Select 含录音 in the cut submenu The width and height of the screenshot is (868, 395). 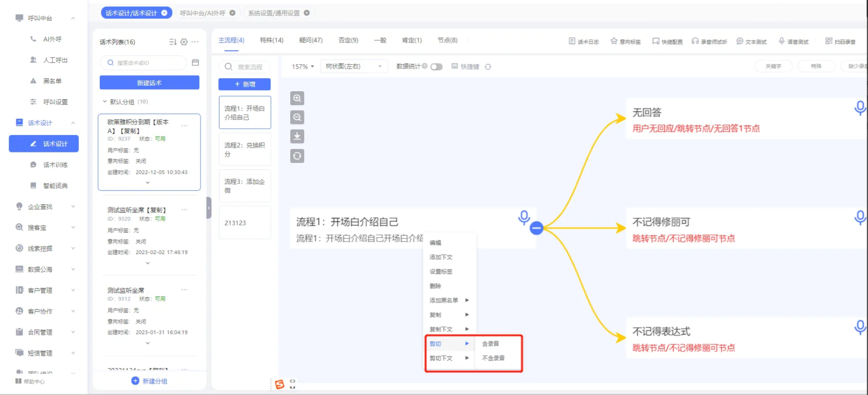[491, 344]
